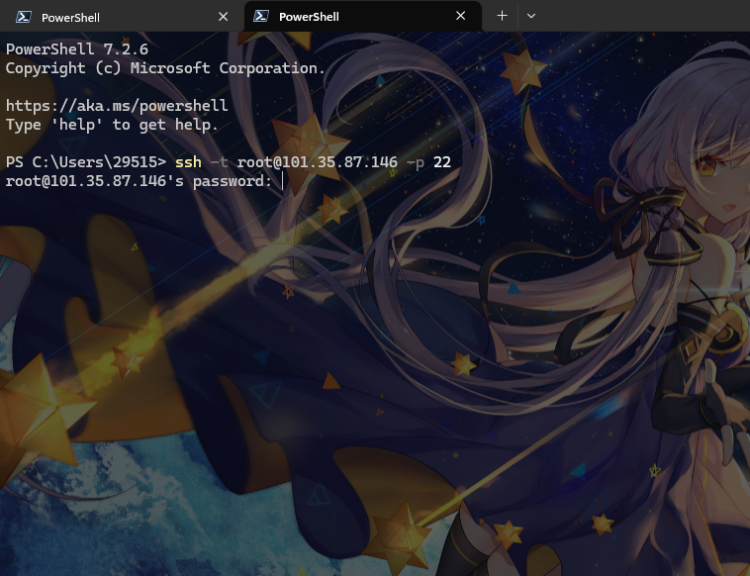Click "root@101.35.87.146's password:" text

(138, 181)
